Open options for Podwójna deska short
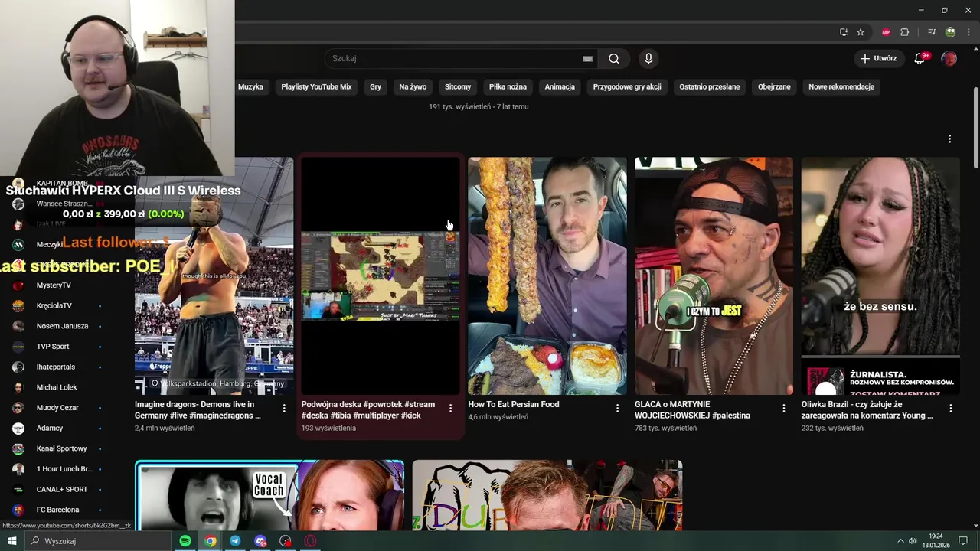 point(450,409)
